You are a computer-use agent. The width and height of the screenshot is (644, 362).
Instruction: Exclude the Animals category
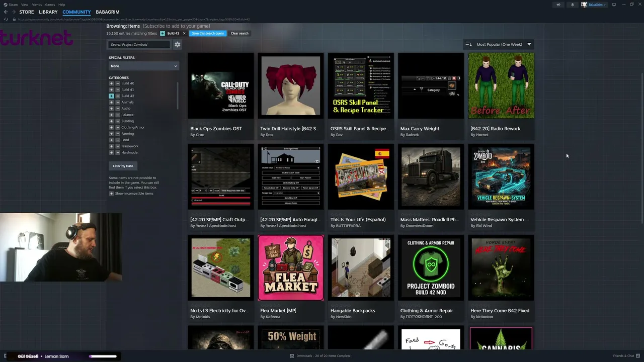tap(118, 102)
